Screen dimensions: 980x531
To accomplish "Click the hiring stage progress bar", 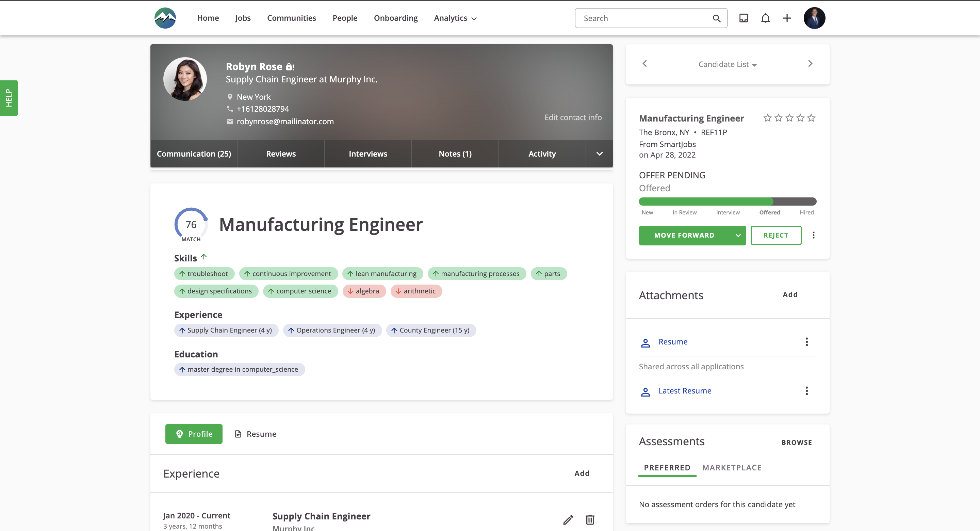I will 728,202.
